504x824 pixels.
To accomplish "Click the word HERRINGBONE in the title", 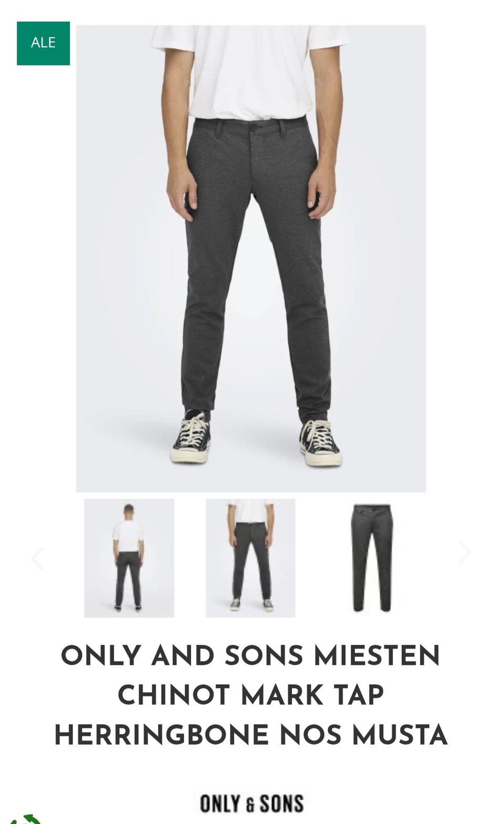I will coord(162,734).
